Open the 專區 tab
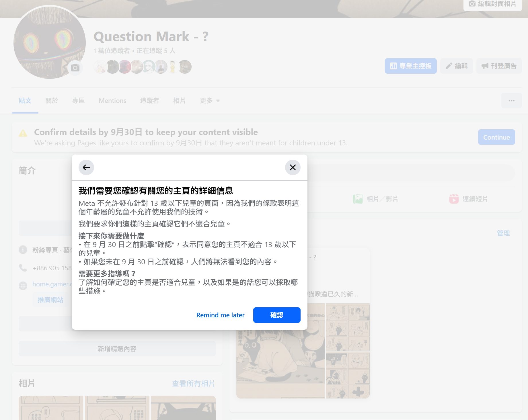528x420 pixels. pyautogui.click(x=78, y=101)
